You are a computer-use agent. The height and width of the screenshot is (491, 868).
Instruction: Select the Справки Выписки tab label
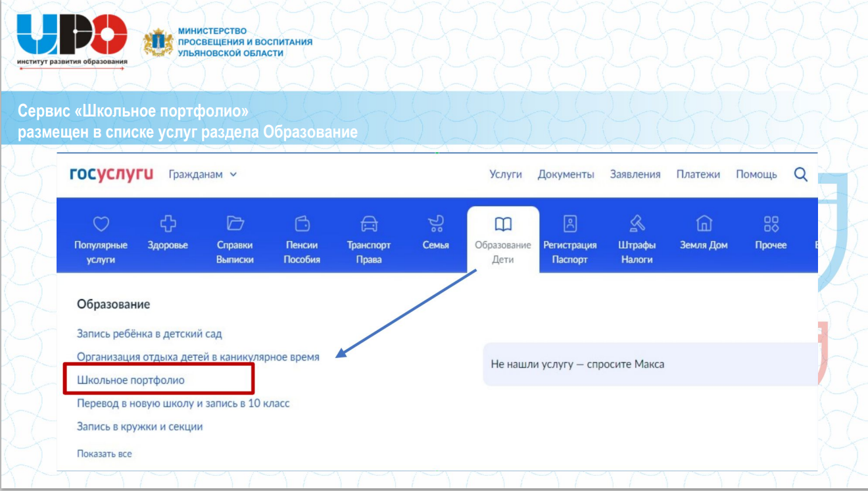pyautogui.click(x=235, y=252)
